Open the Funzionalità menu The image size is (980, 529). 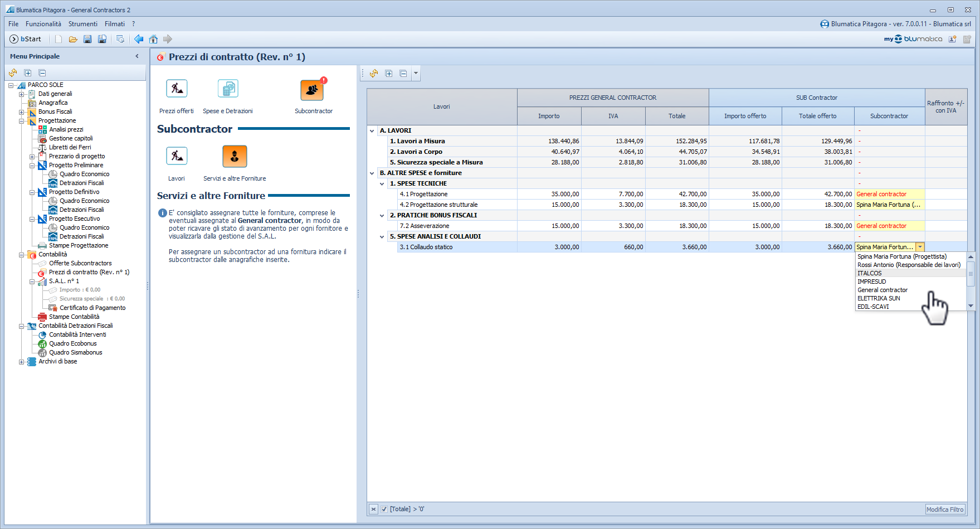[x=43, y=24]
